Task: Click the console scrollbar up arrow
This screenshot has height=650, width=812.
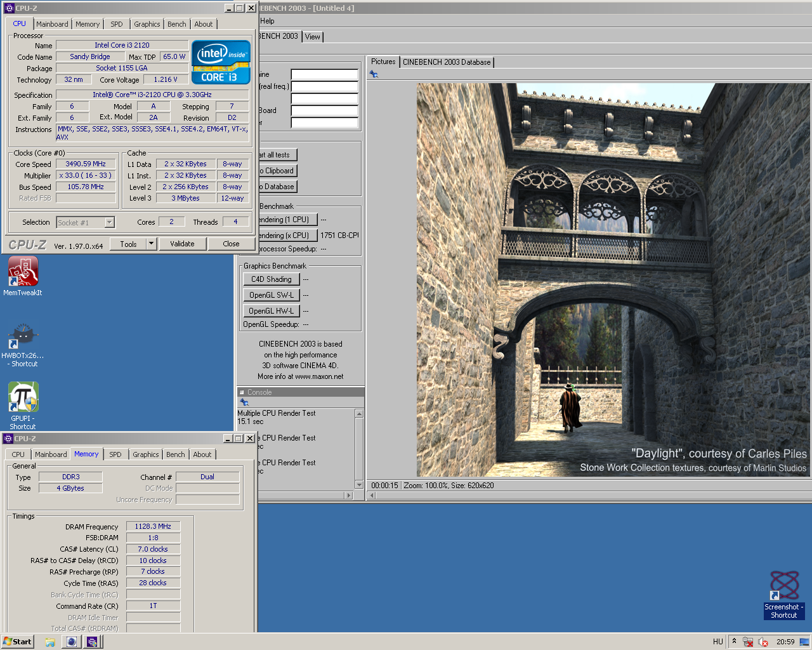Action: click(359, 414)
